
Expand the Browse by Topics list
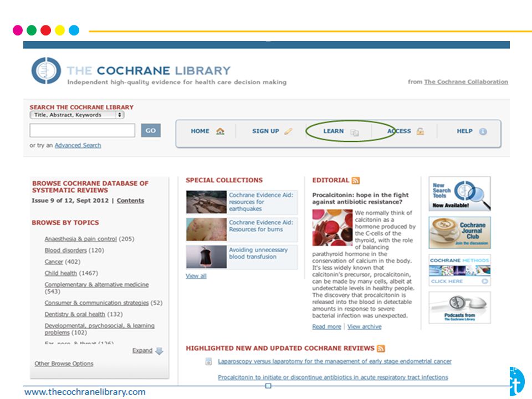pyautogui.click(x=142, y=350)
